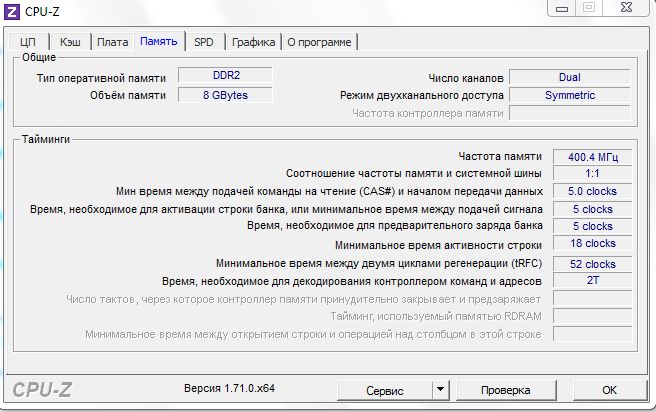Click the 5 clocks bank precharge value
Image resolution: width=656 pixels, height=412 pixels.
coord(592,226)
